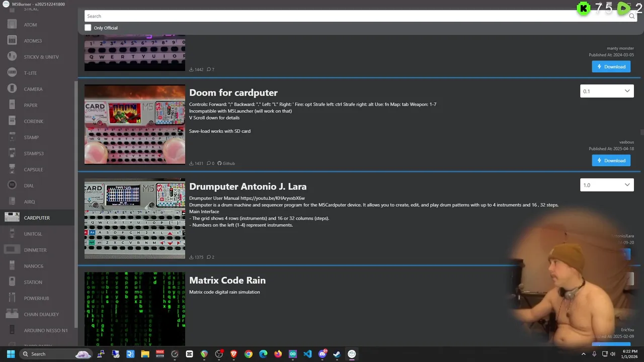This screenshot has height=362, width=644.
Task: Click the vasbous author name
Action: [x=626, y=142]
